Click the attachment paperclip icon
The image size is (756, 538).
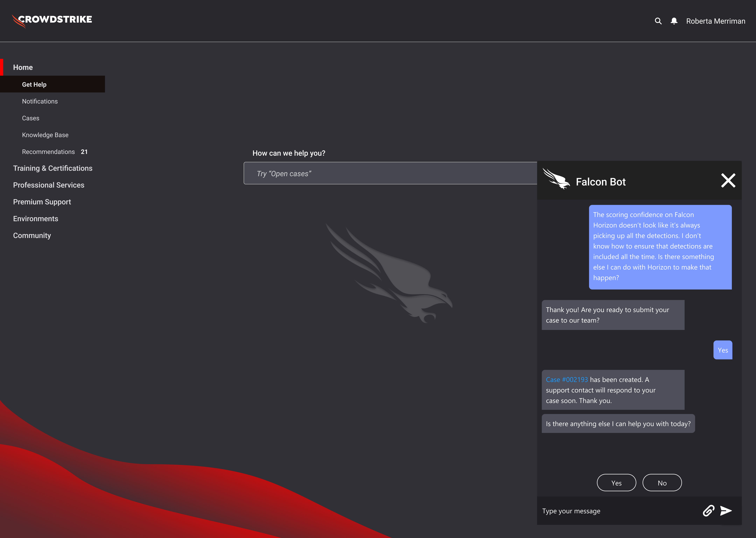pyautogui.click(x=709, y=511)
